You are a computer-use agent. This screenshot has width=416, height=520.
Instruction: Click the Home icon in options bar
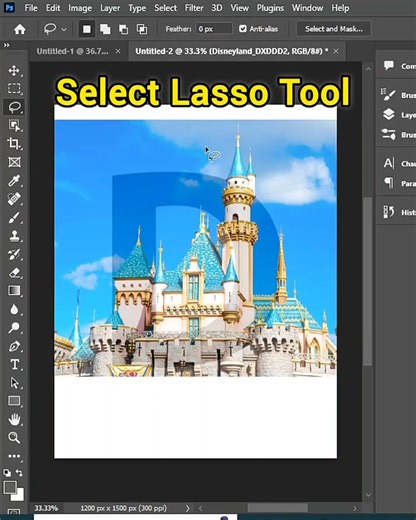[20, 29]
